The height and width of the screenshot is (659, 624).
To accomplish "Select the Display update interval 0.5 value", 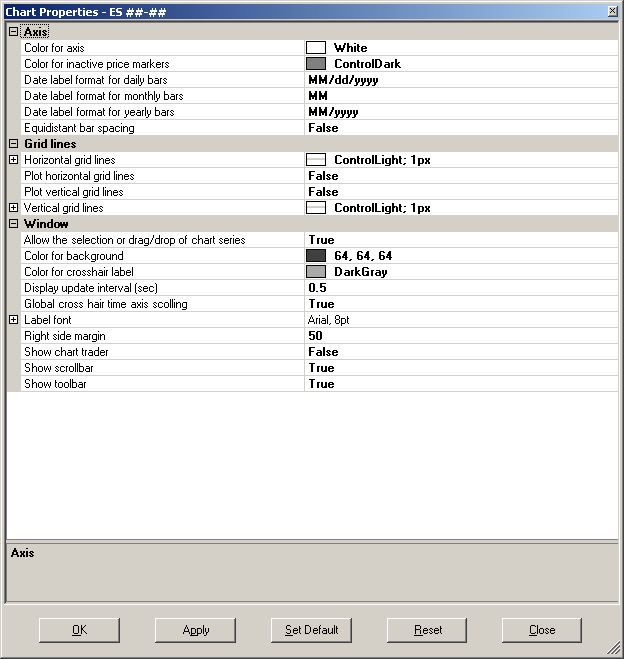I will click(317, 288).
